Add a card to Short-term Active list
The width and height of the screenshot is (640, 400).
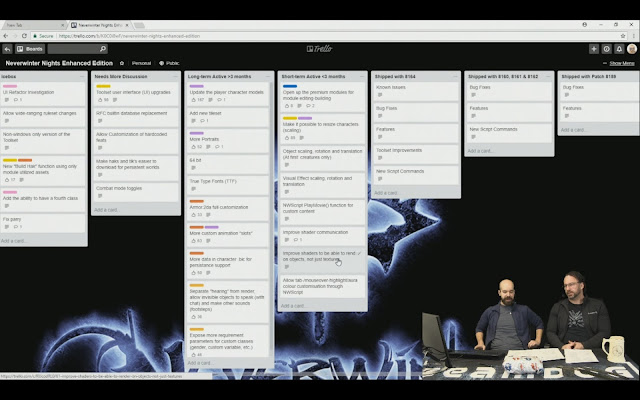[x=293, y=306]
